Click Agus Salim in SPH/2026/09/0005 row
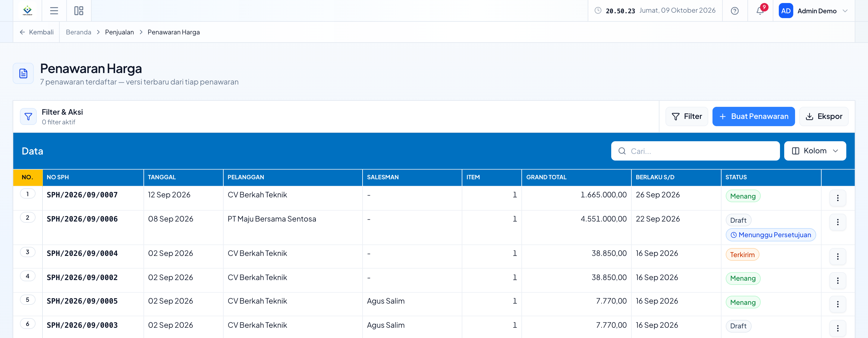This screenshot has width=868, height=338. [385, 301]
